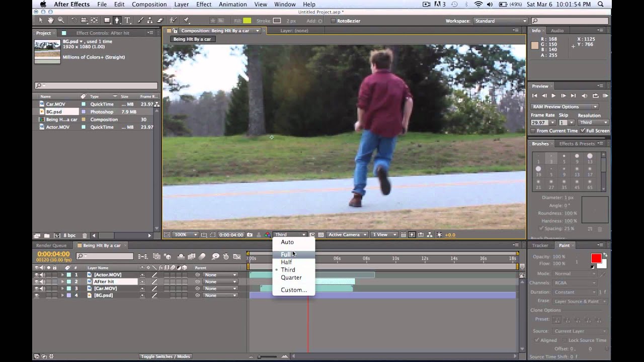
Task: Toggle Lock Source Time checkbox
Action: (x=563, y=340)
